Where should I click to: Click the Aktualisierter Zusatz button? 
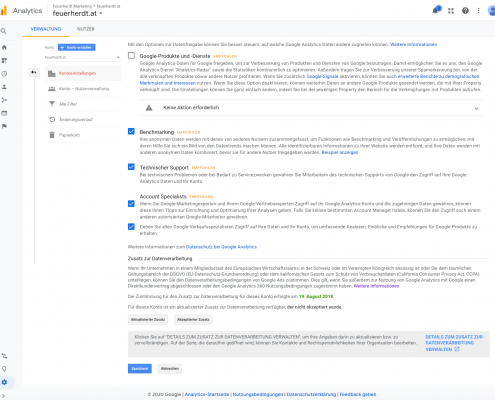click(x=148, y=319)
